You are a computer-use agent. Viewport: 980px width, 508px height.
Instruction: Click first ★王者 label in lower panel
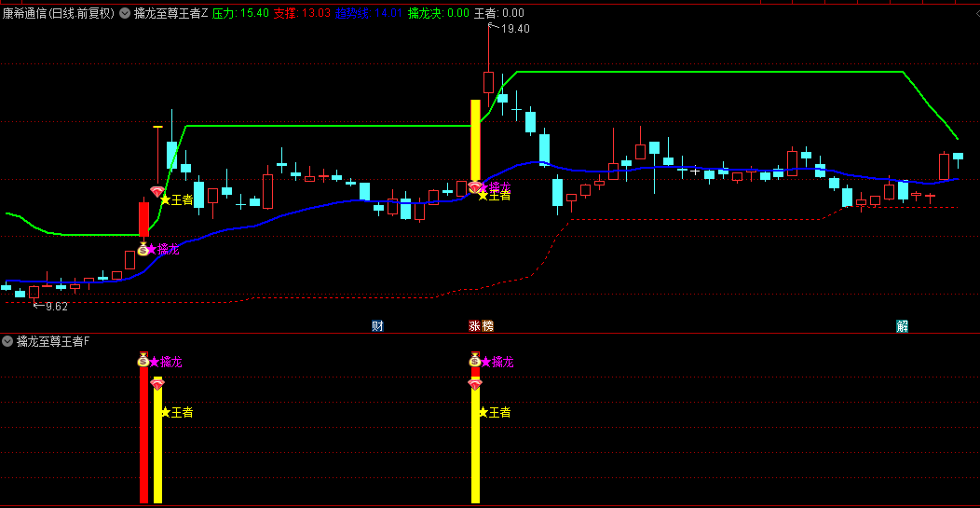pos(177,412)
